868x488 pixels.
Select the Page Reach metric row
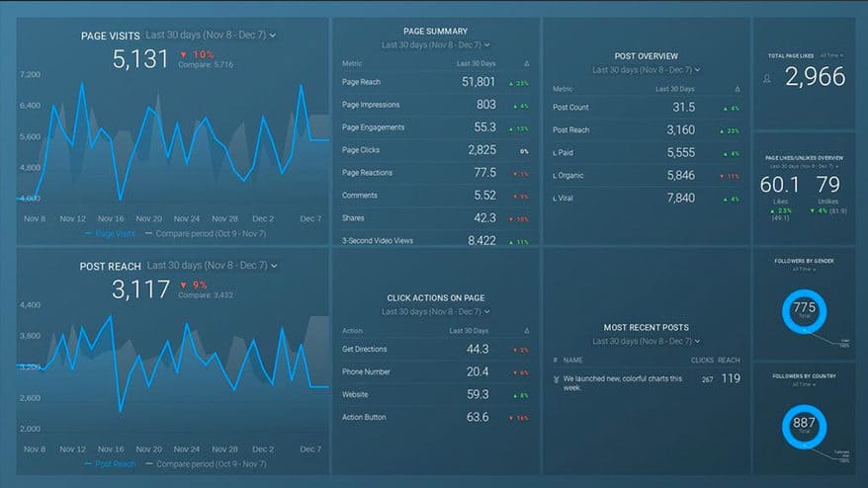click(x=435, y=82)
